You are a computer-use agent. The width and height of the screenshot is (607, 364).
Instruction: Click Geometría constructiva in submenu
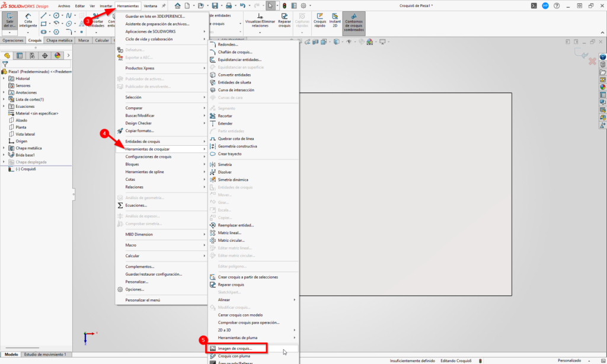tap(237, 146)
